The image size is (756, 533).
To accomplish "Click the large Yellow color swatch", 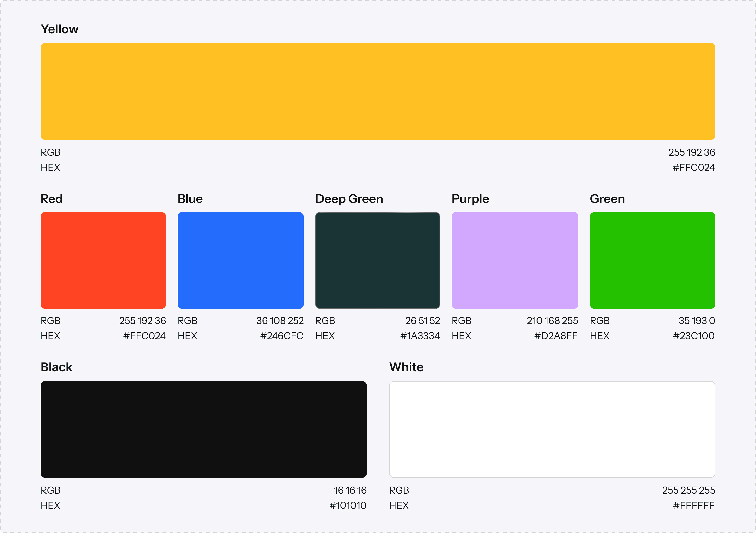I will (378, 91).
